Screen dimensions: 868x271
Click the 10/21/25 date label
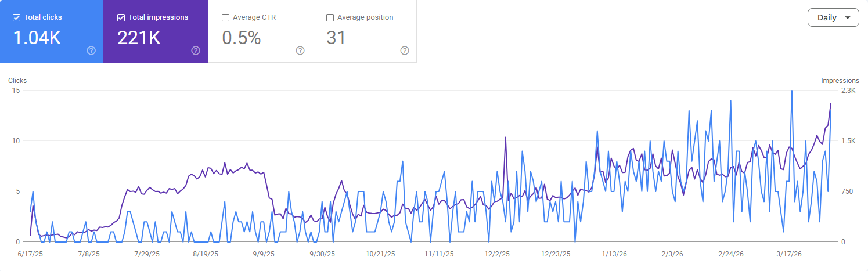380,254
